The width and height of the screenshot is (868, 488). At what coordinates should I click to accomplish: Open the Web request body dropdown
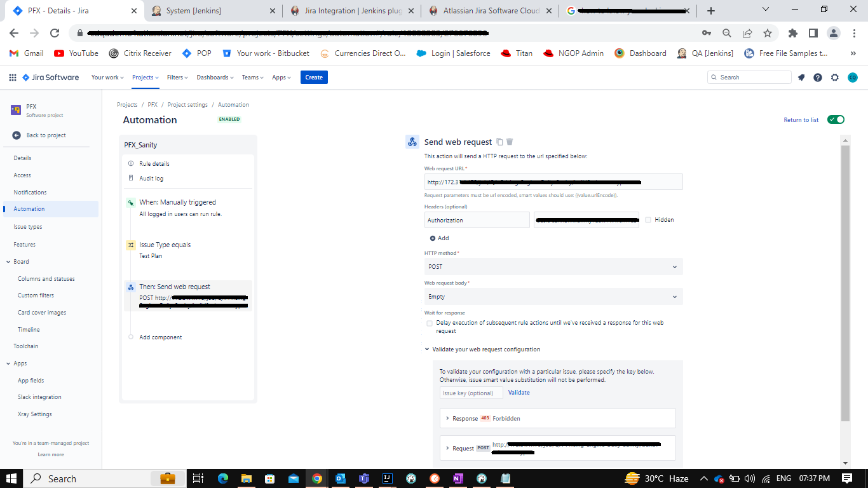(x=552, y=296)
